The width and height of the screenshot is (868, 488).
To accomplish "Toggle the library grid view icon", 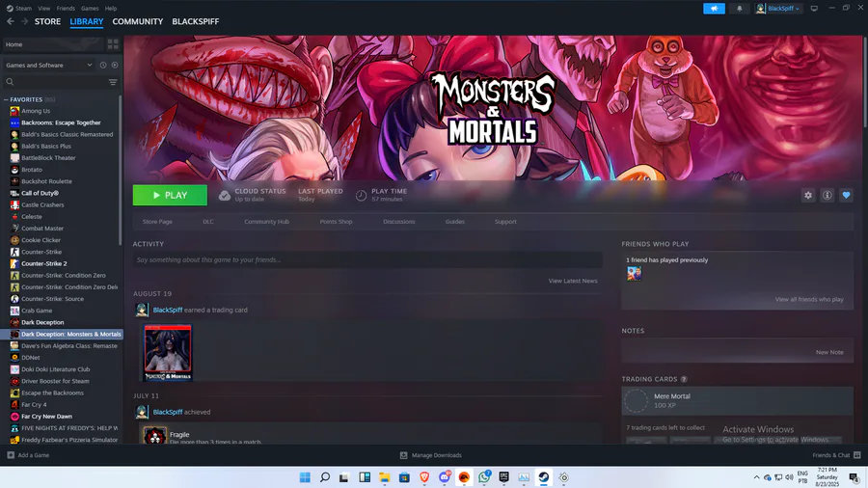I will point(113,44).
